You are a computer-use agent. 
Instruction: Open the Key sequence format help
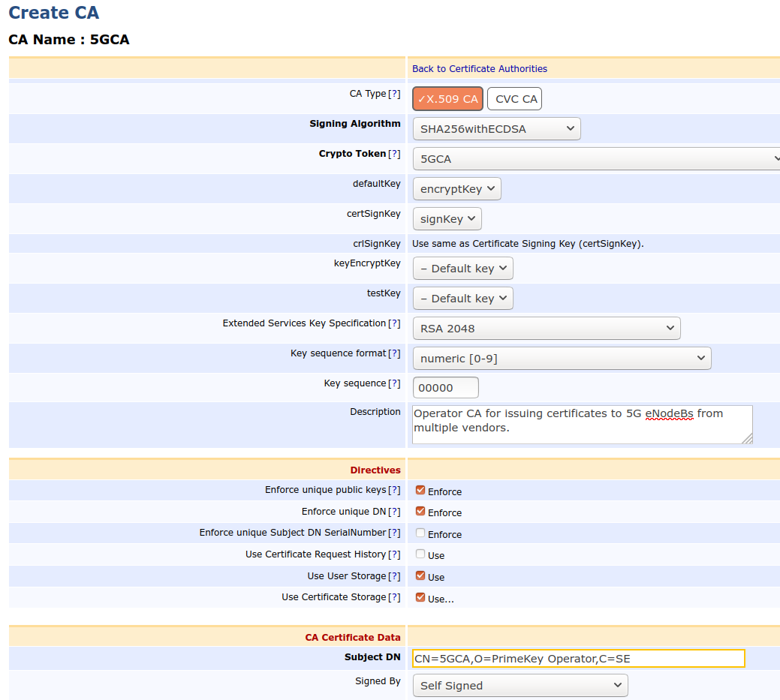point(396,353)
